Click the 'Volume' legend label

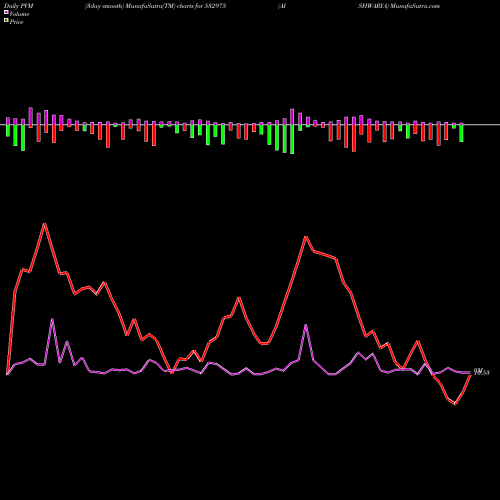tap(19, 14)
